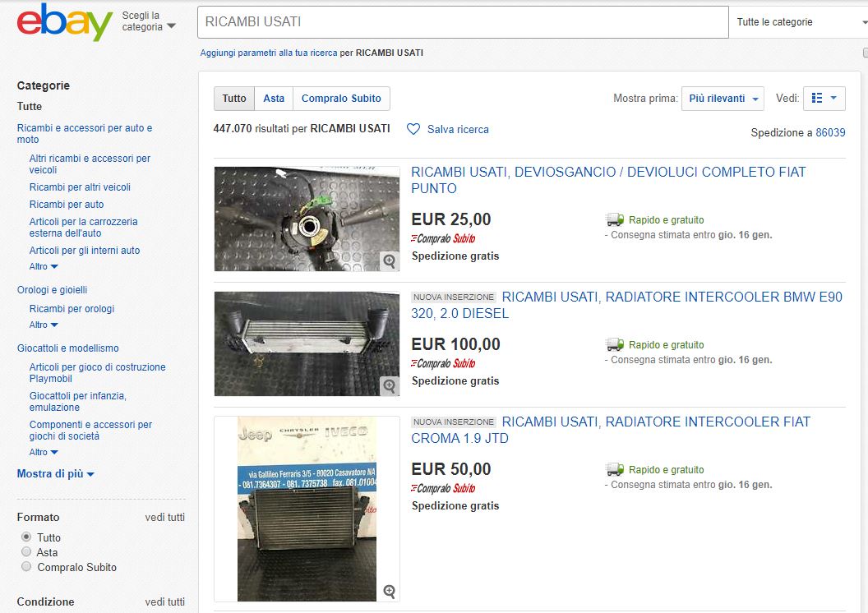
Task: Open Altri ricambi e accessori per veicoli
Action: point(90,164)
